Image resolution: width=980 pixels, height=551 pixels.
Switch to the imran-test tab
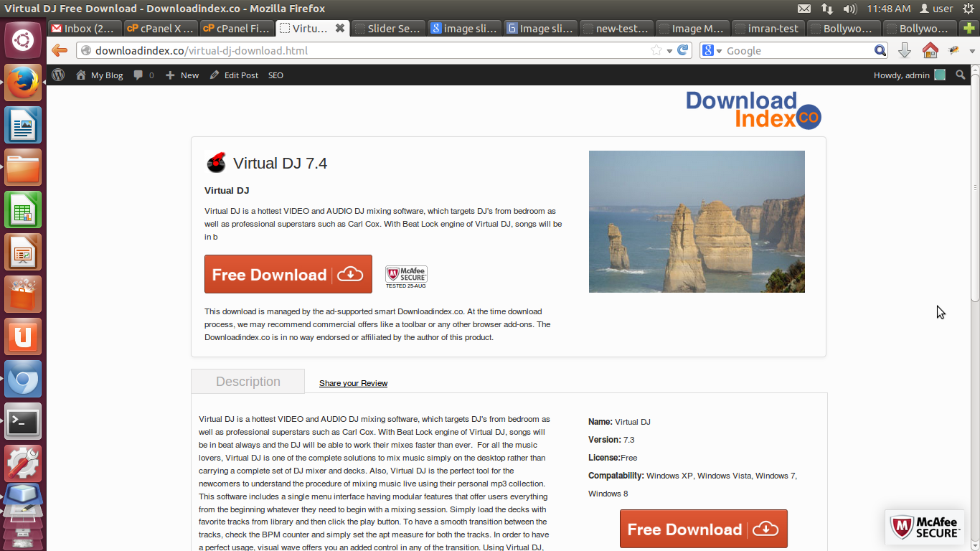tap(768, 29)
